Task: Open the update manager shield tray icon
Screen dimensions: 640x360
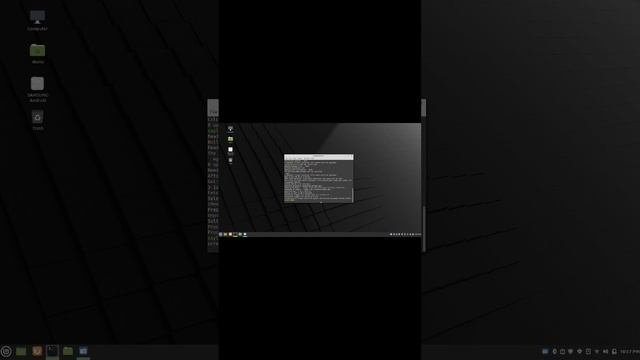Action: point(571,351)
